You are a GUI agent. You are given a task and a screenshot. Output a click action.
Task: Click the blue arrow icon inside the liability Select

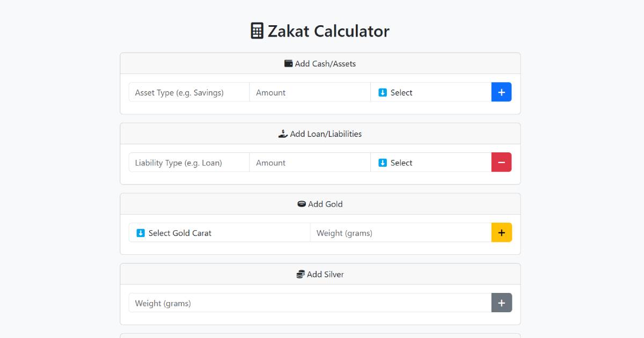tap(382, 162)
